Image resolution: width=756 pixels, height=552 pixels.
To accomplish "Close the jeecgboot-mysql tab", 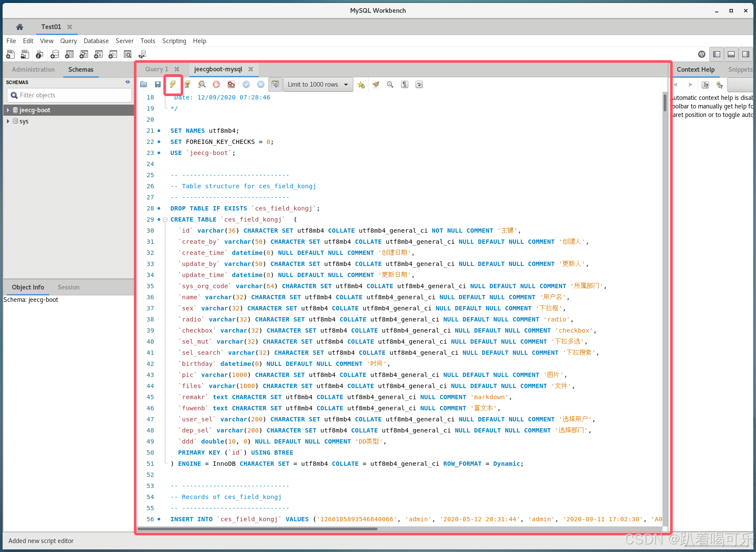I will coord(251,69).
